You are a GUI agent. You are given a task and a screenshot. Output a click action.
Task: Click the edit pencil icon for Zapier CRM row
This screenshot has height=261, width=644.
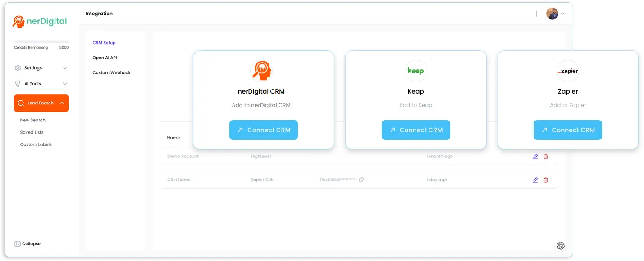click(x=535, y=180)
